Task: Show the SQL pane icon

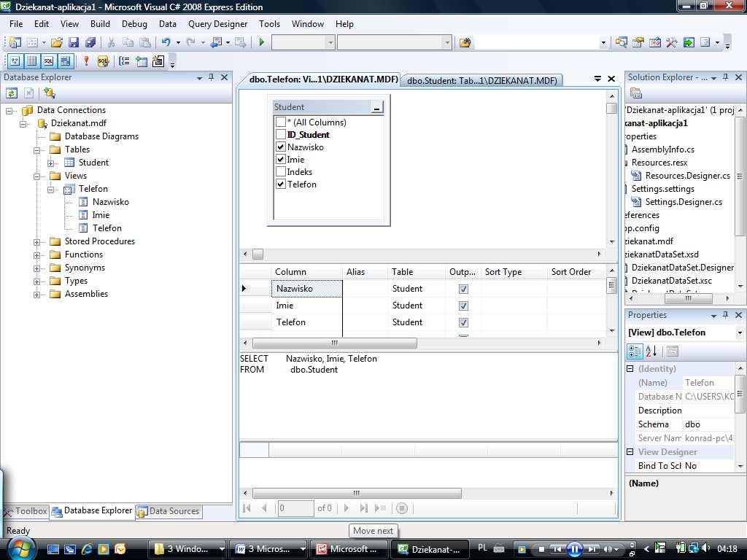Action: point(48,61)
